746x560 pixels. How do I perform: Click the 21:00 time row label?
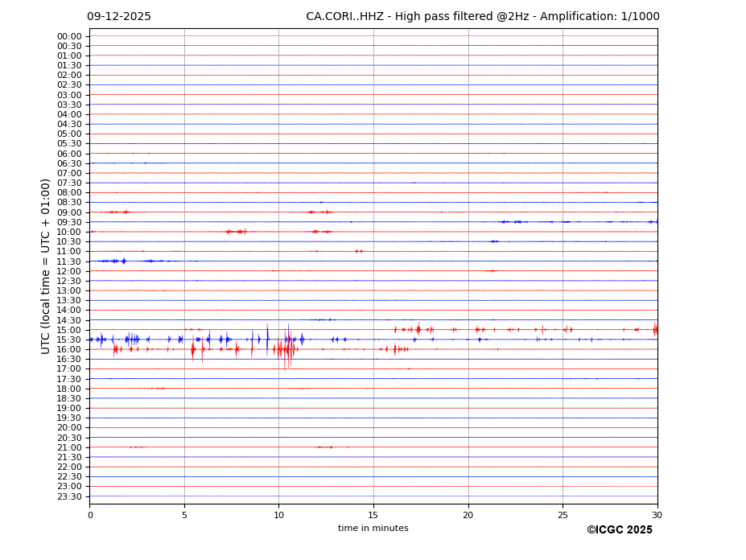pyautogui.click(x=69, y=447)
